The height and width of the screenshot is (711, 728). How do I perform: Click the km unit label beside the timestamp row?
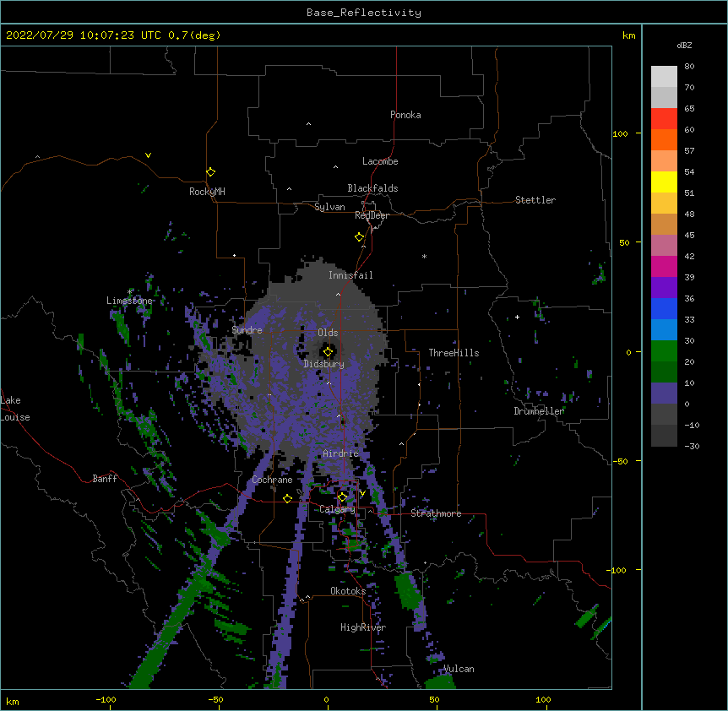click(x=628, y=35)
